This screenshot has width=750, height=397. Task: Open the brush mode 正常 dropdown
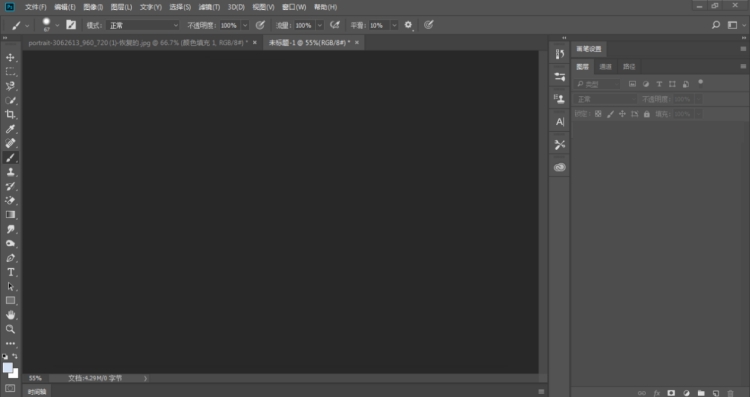(143, 25)
